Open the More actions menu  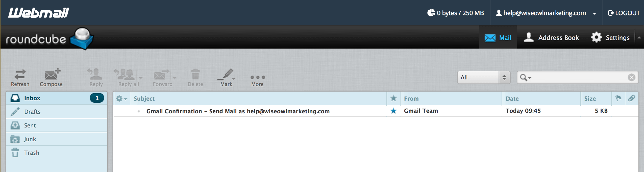pyautogui.click(x=258, y=80)
